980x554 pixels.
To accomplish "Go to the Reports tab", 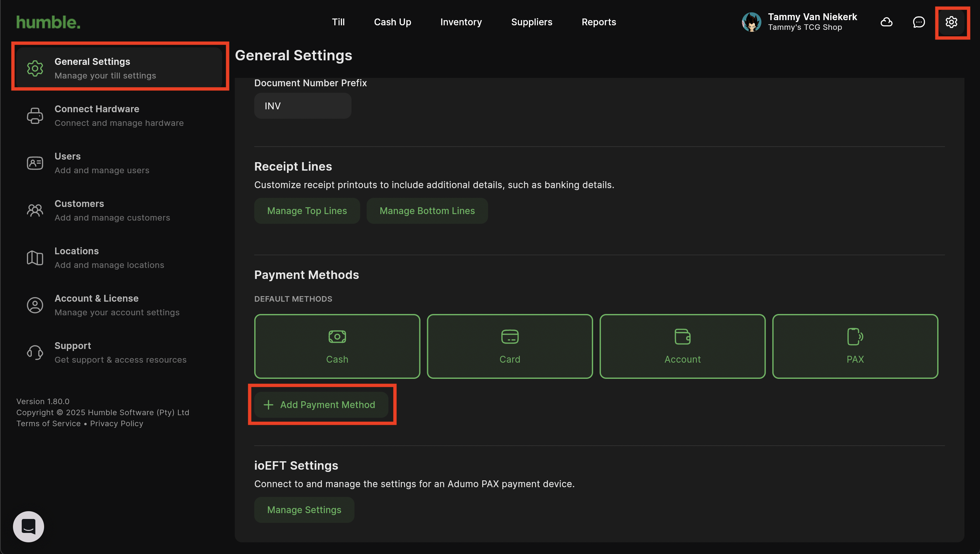I will pyautogui.click(x=598, y=22).
